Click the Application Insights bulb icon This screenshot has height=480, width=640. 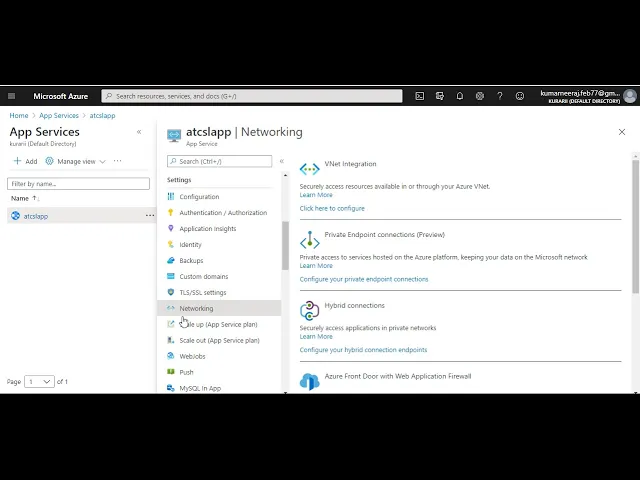click(171, 228)
